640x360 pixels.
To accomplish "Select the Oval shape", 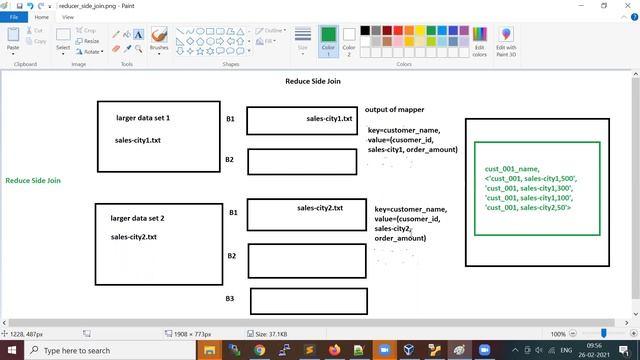I will coord(200,31).
